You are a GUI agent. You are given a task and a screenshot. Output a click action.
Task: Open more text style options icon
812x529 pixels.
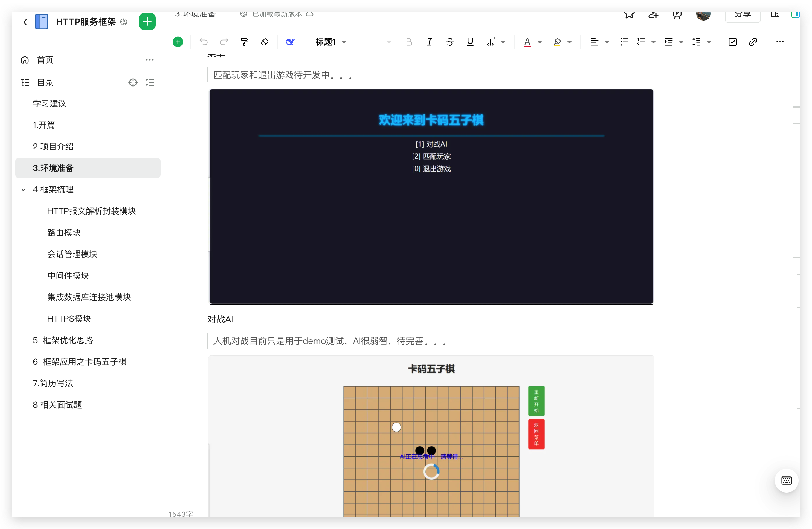(x=491, y=42)
